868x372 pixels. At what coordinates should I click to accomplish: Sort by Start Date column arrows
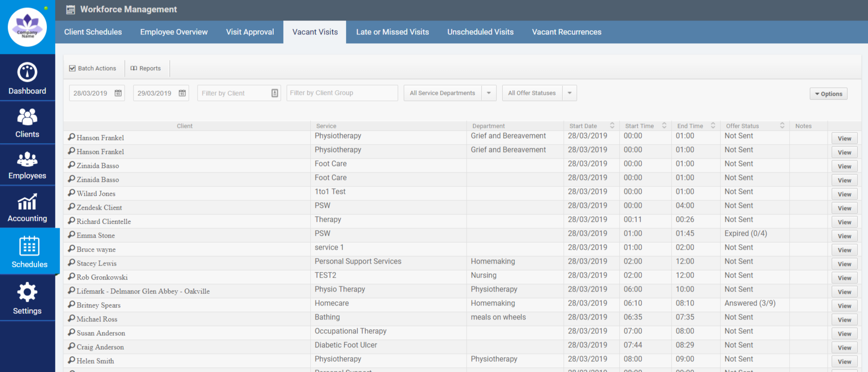click(x=612, y=126)
